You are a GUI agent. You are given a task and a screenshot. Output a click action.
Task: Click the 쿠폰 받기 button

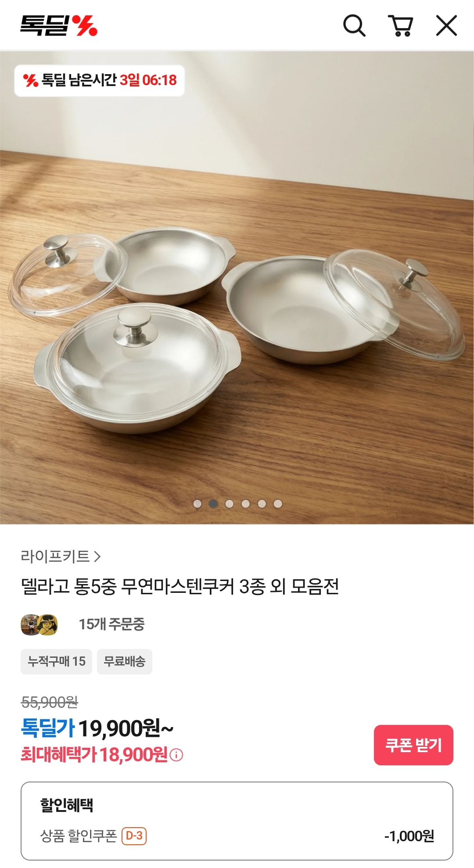[x=413, y=745]
